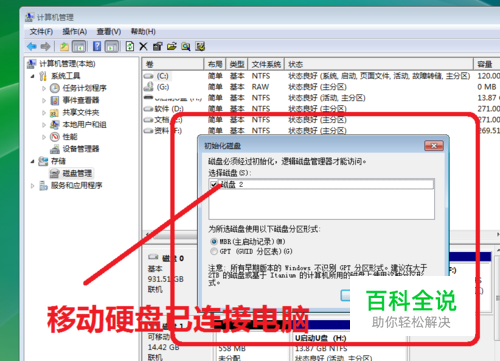Toggle the Show/Hide Action Pane icon
This screenshot has height=361, width=500.
pyautogui.click(x=112, y=46)
